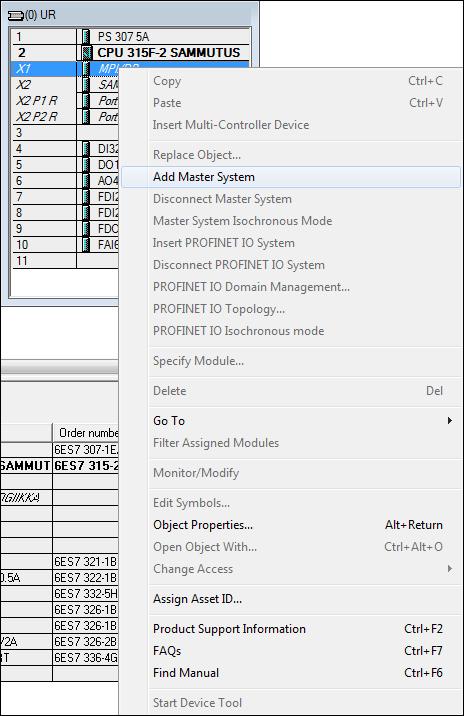The height and width of the screenshot is (716, 464).
Task: Choose Find Manual menu entry
Action: coord(291,673)
